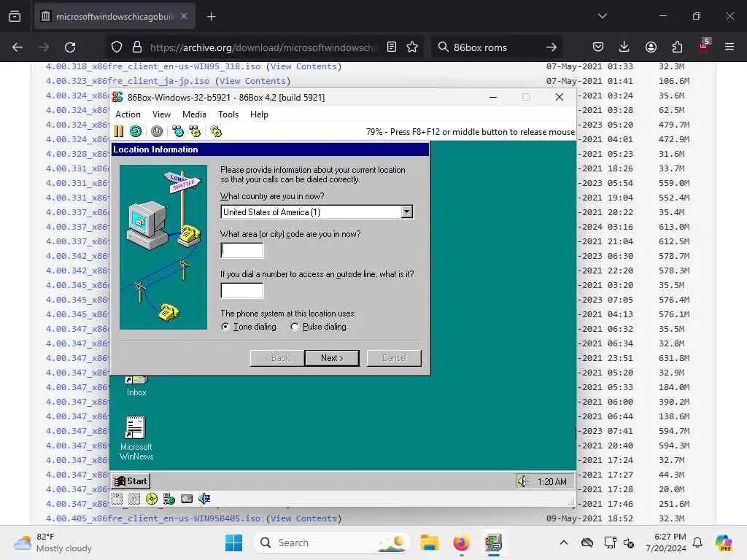Bookmark page with star icon
This screenshot has height=560, width=747.
(412, 47)
